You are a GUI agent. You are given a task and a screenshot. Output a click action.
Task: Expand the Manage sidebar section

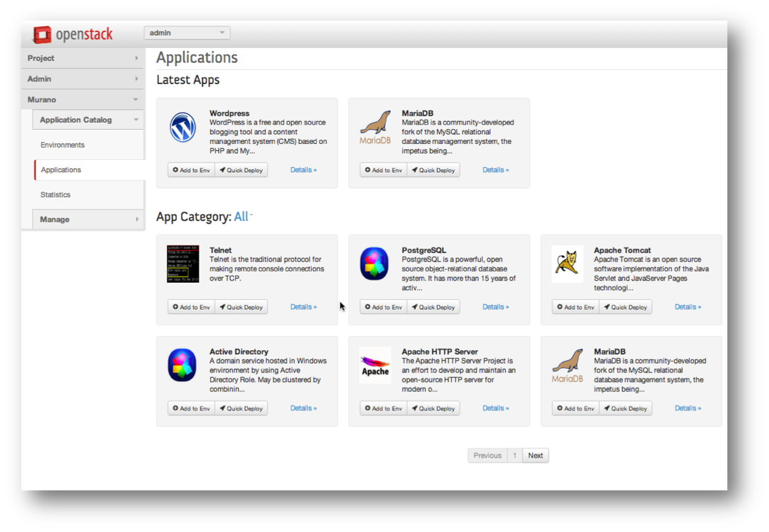click(x=88, y=219)
